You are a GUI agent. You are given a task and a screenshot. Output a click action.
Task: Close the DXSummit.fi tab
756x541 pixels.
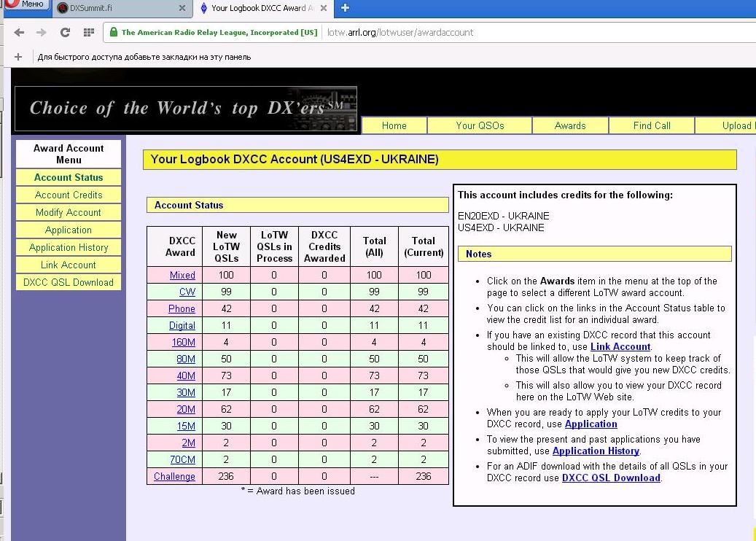pyautogui.click(x=182, y=8)
